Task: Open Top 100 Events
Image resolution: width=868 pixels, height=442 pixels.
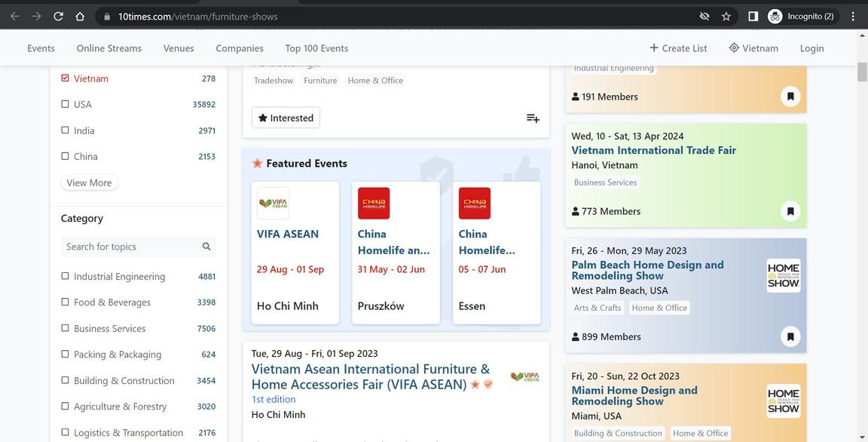Action: coord(316,48)
